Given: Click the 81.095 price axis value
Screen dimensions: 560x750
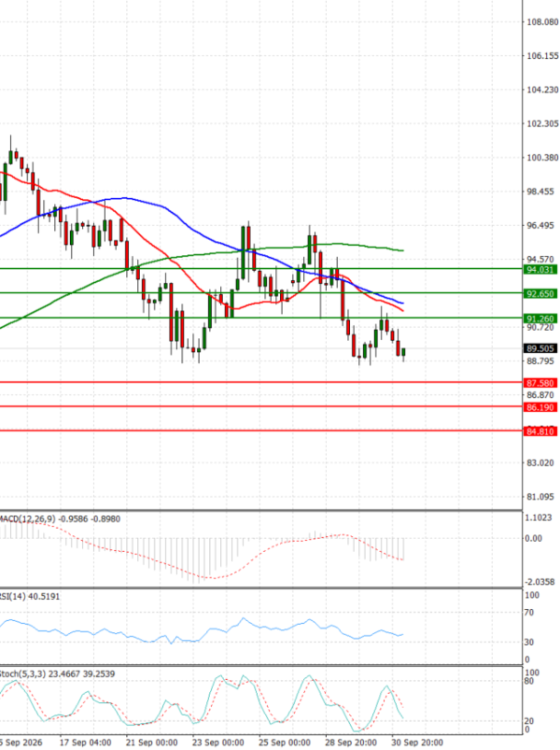Looking at the screenshot, I should [x=540, y=497].
